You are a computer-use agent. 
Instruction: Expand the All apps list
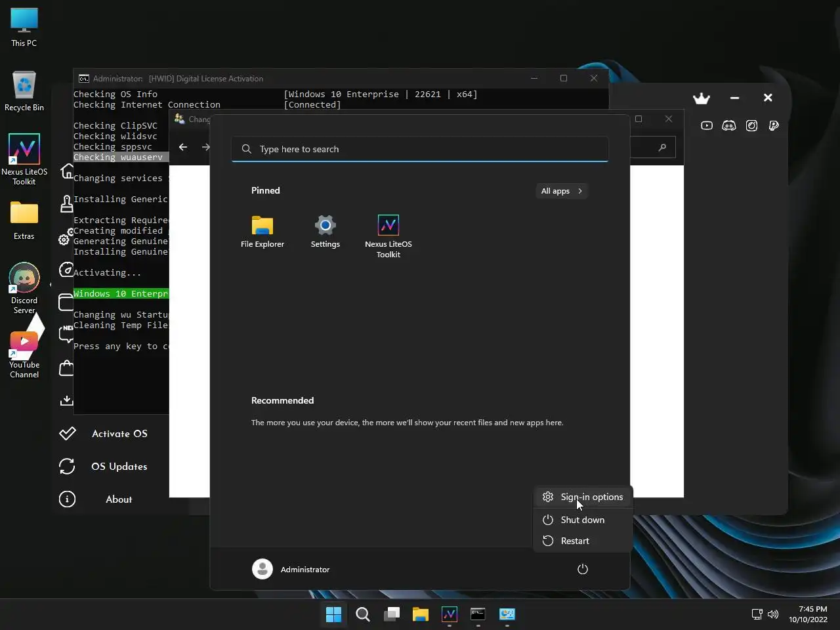[x=562, y=191]
